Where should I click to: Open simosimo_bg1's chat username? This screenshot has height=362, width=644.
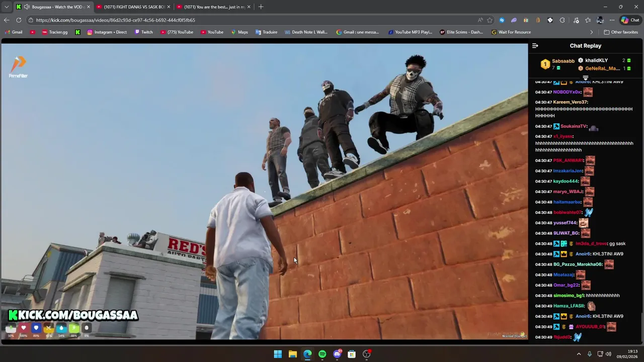tap(569, 296)
